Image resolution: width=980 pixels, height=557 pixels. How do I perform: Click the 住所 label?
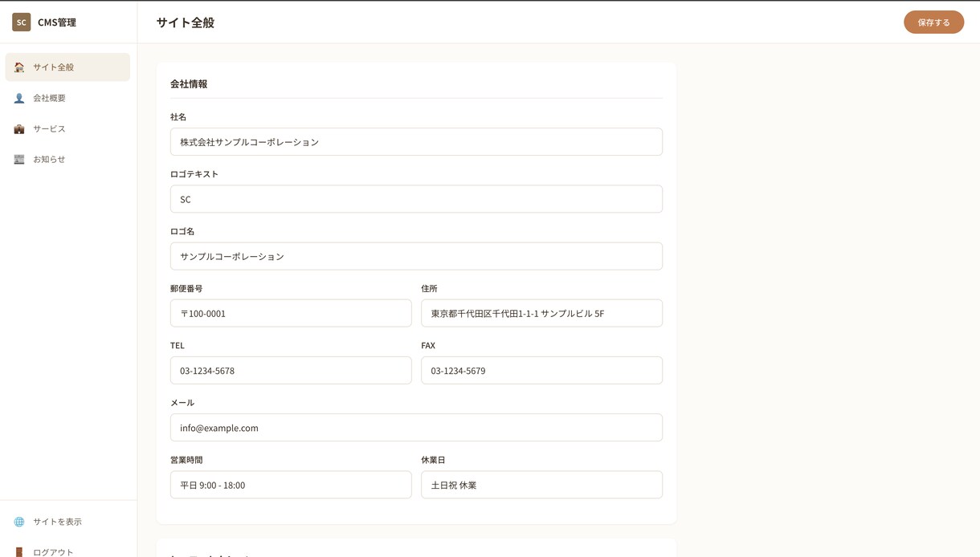point(429,288)
